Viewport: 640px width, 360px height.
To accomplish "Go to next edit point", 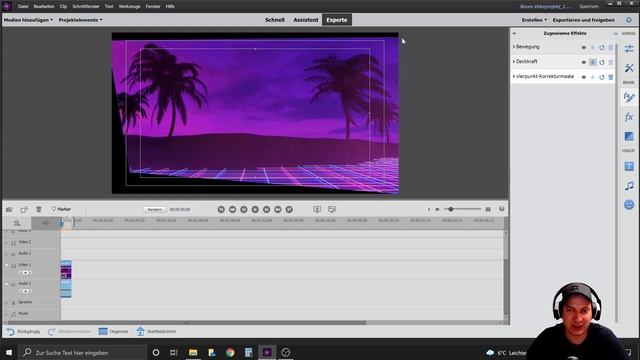I will [289, 209].
